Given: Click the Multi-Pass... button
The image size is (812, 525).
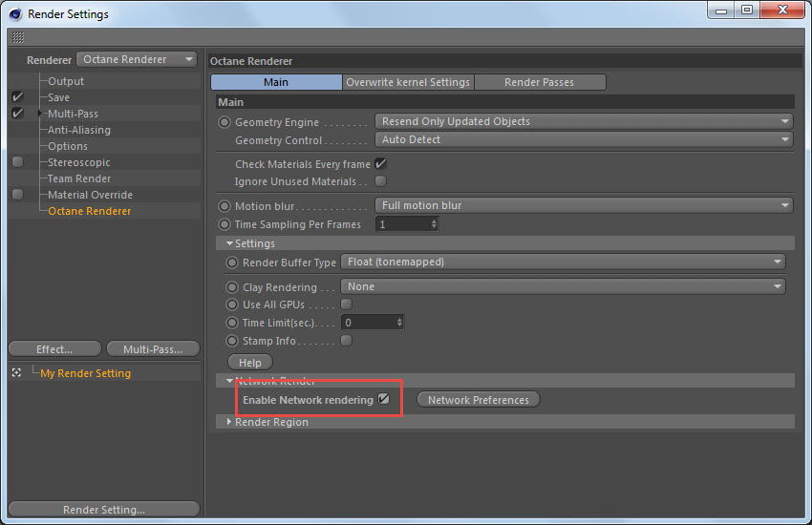Looking at the screenshot, I should coord(153,349).
